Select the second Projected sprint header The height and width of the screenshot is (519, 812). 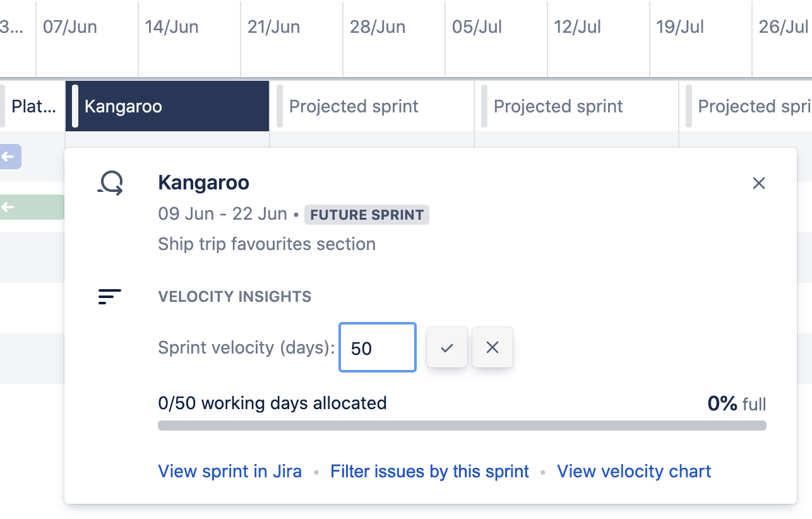(x=576, y=106)
